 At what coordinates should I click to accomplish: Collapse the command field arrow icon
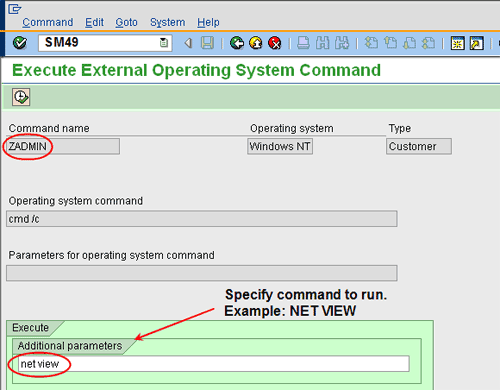tap(188, 43)
